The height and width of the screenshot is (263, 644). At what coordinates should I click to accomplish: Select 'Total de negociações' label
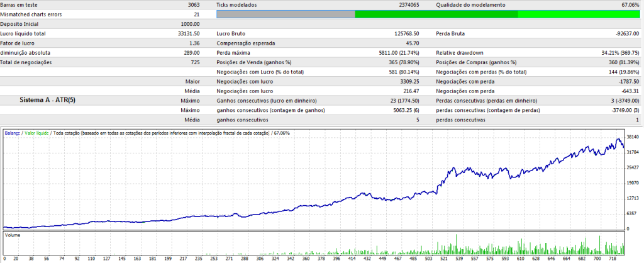(26, 62)
